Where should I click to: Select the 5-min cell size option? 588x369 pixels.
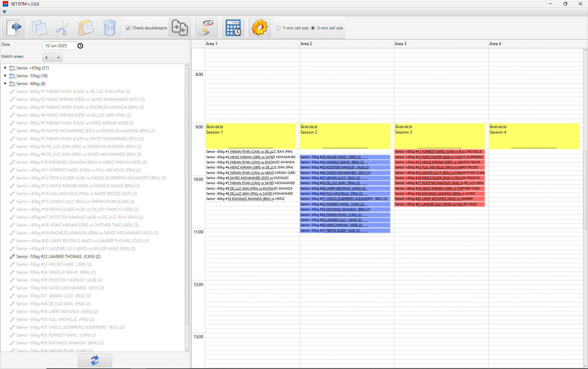(x=313, y=28)
